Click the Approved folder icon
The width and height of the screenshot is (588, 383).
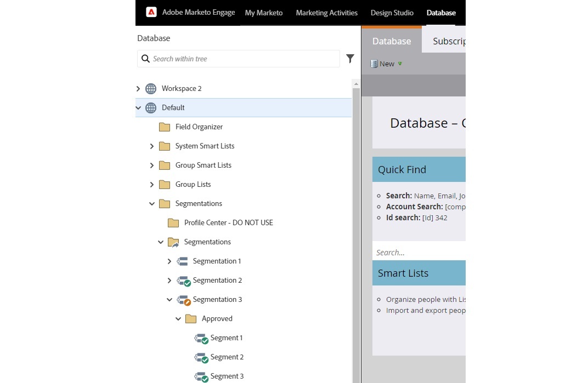(191, 319)
